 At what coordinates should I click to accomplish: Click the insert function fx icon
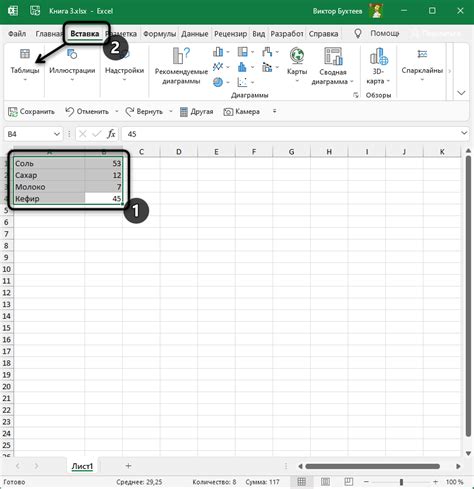point(111,134)
